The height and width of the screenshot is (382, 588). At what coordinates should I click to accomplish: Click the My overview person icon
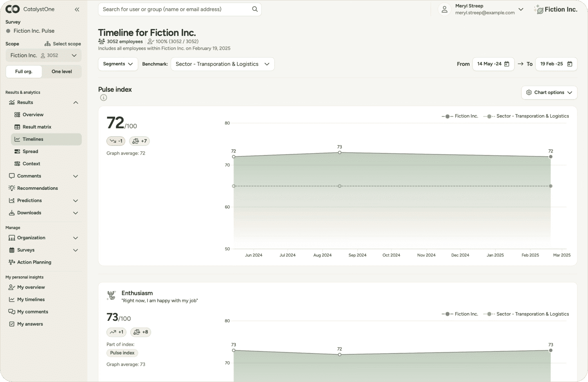coord(12,287)
